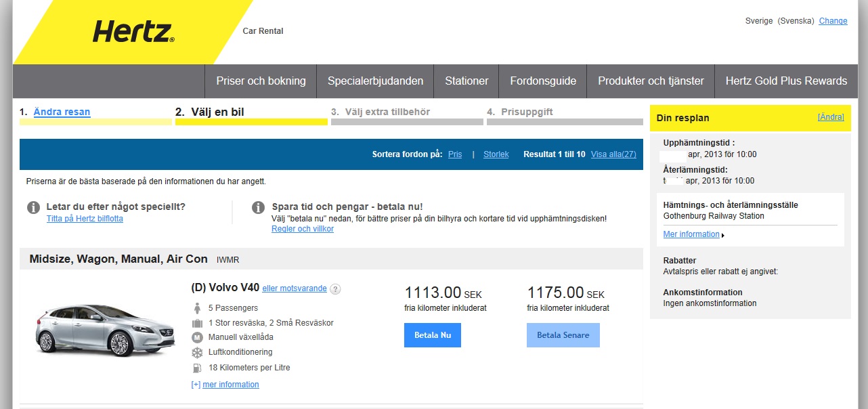This screenshot has width=868, height=409.
Task: Expand '[+] mer information' for the Volvo V40
Action: coord(225,385)
